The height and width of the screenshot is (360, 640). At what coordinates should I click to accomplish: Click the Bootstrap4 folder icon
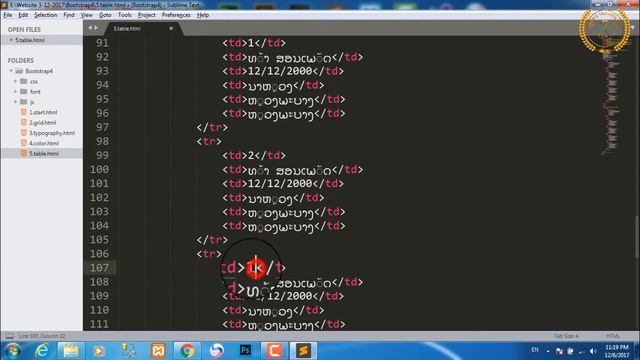coord(19,71)
